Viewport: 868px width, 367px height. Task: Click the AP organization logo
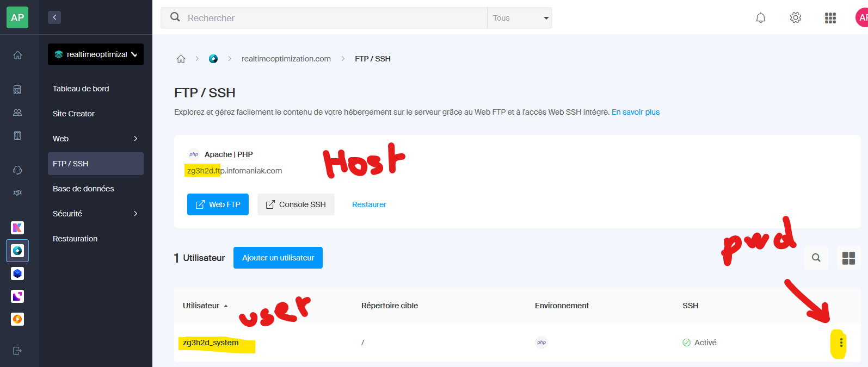(x=17, y=17)
